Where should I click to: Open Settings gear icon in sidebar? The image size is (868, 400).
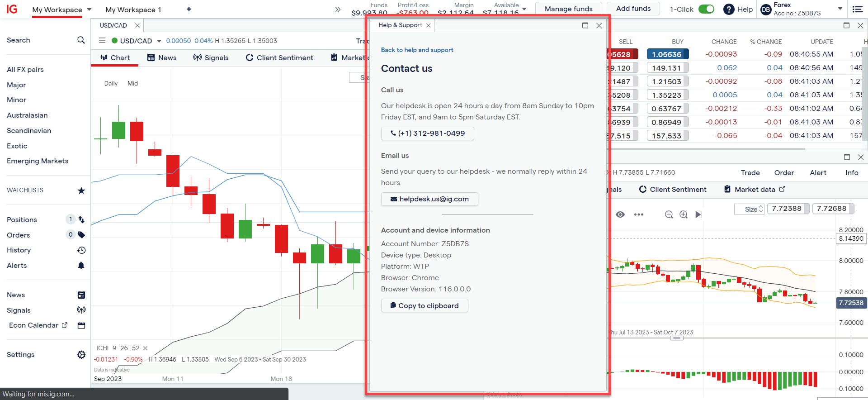[x=81, y=355]
